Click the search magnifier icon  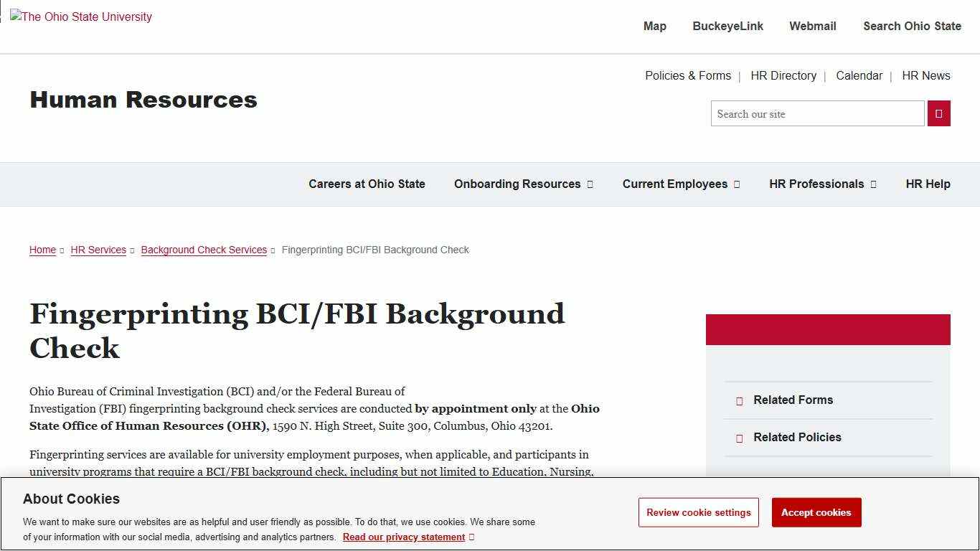tap(938, 113)
